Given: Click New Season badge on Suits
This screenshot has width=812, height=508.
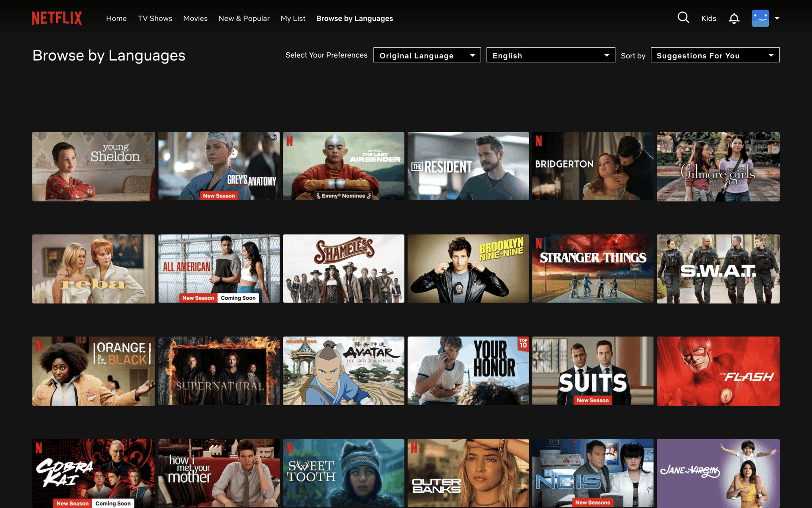Looking at the screenshot, I should (593, 400).
